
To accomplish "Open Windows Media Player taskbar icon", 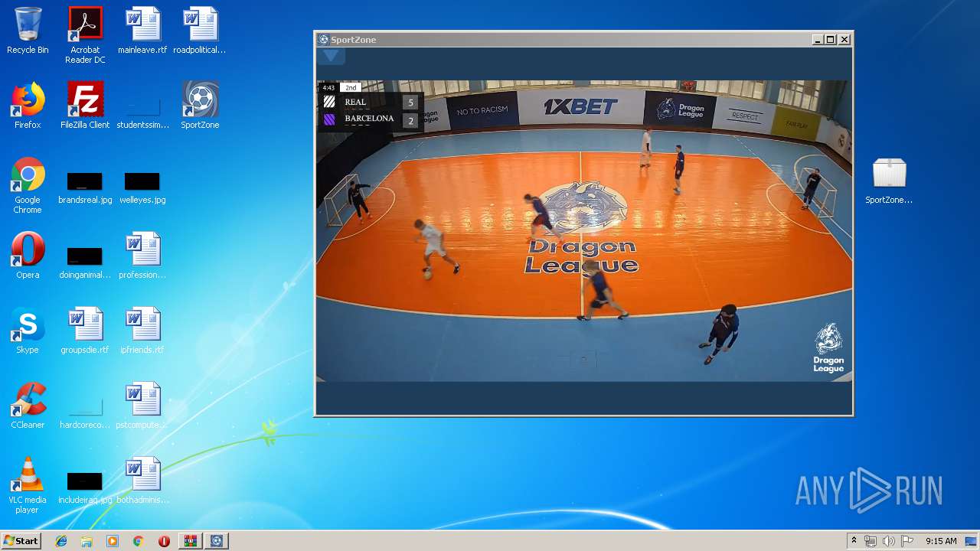I will pyautogui.click(x=113, y=541).
